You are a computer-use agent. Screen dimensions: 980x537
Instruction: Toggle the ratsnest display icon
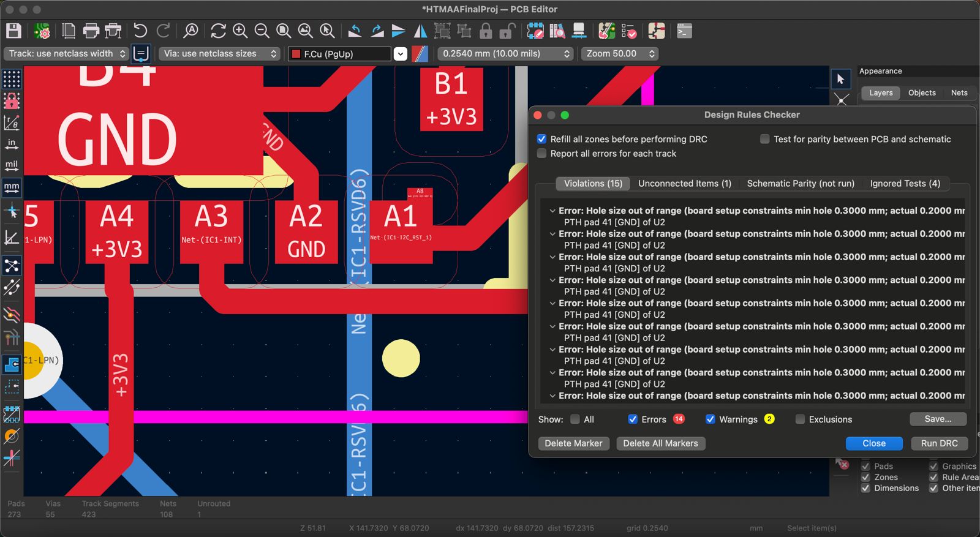click(12, 265)
